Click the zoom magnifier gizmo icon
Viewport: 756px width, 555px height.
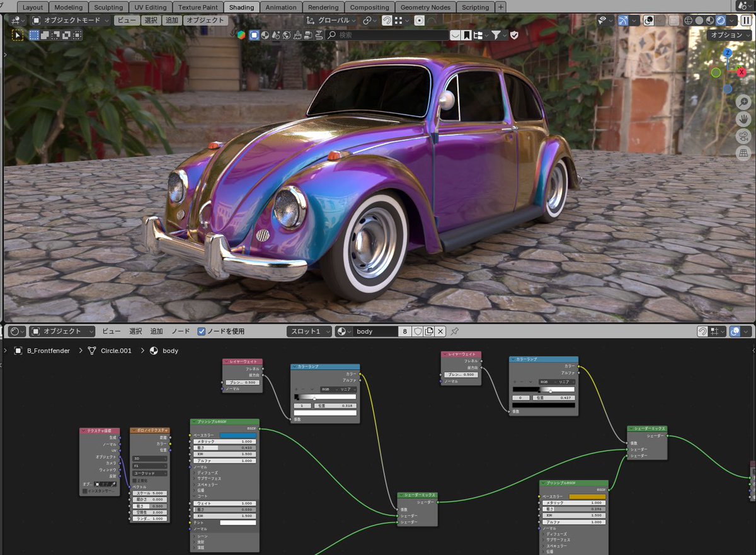pyautogui.click(x=744, y=101)
